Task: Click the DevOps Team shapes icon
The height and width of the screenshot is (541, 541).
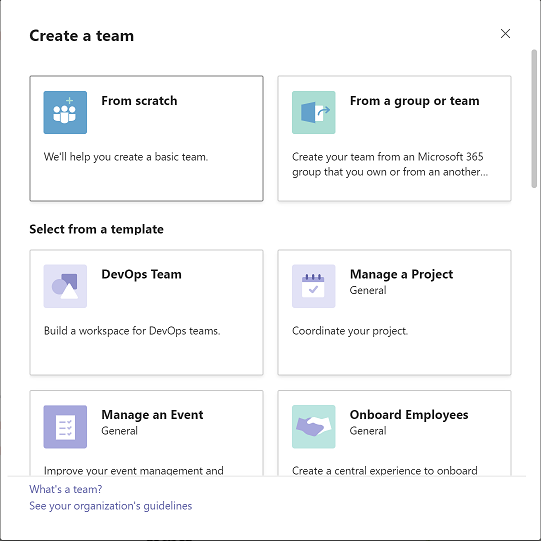Action: [x=65, y=286]
